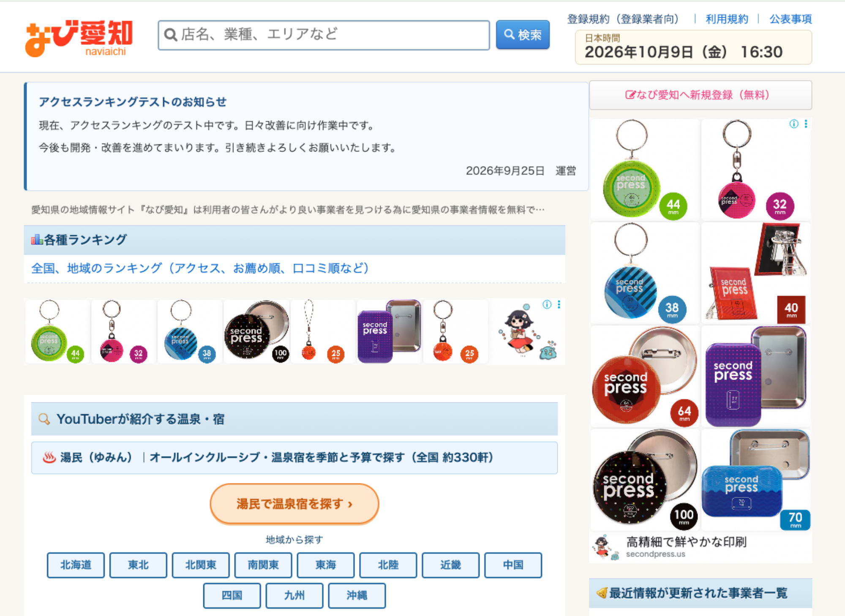The width and height of the screenshot is (845, 616).
Task: Click the blue 検索 search button
Action: point(523,35)
